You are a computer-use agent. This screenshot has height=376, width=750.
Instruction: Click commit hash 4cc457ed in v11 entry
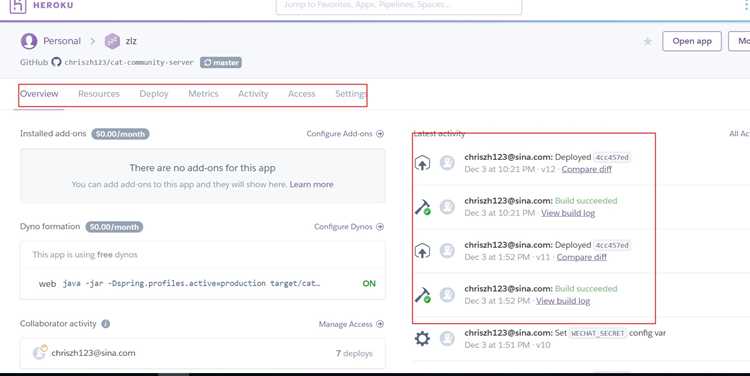pyautogui.click(x=612, y=245)
